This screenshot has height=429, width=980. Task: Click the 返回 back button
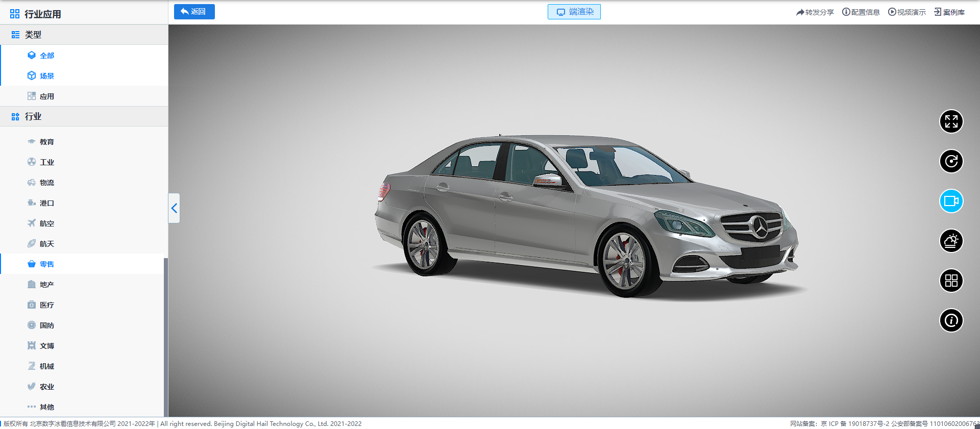tap(194, 12)
